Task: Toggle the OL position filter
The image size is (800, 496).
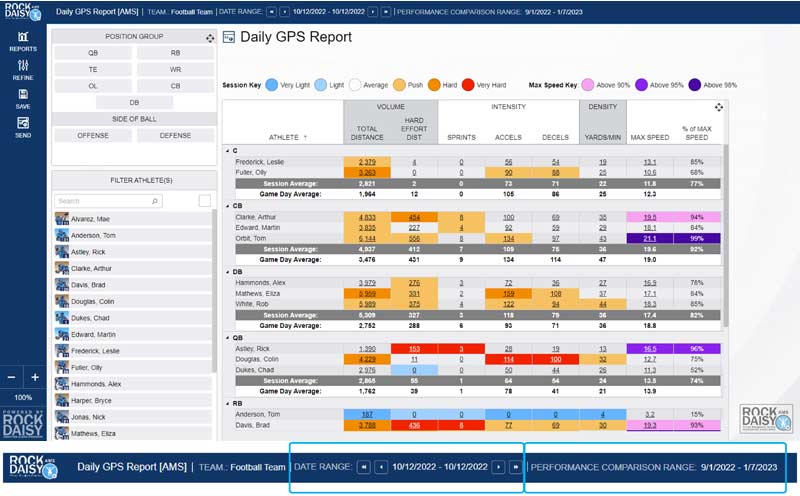Action: point(93,86)
